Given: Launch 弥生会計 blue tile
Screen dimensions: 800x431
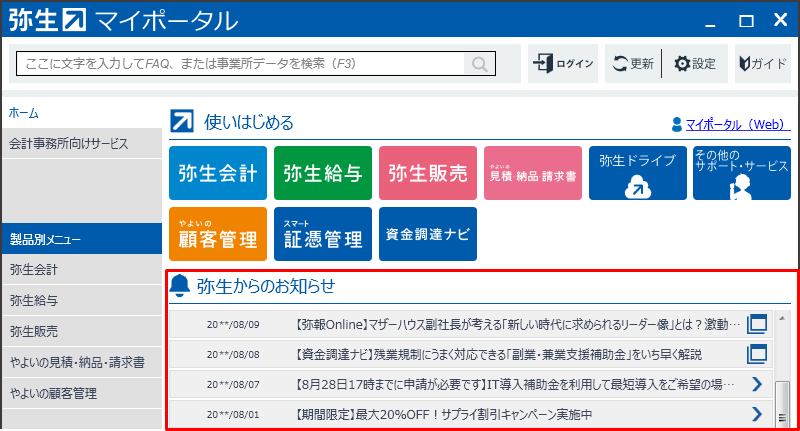Looking at the screenshot, I should click(x=218, y=173).
